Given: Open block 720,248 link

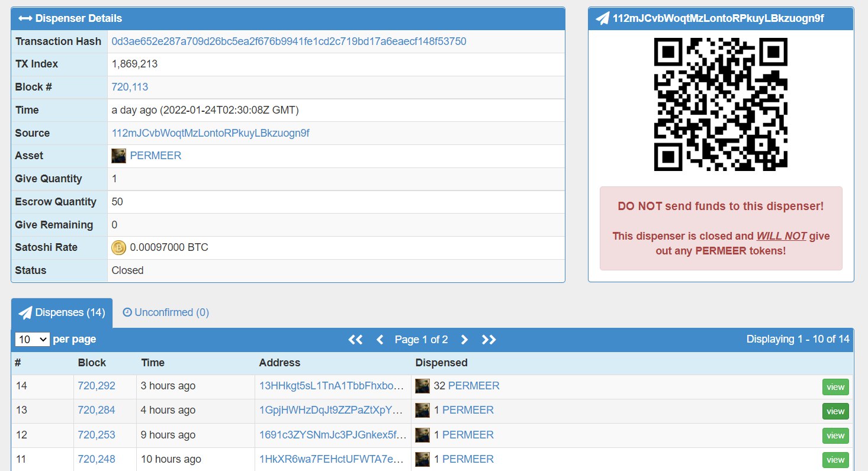Looking at the screenshot, I should coord(97,459).
